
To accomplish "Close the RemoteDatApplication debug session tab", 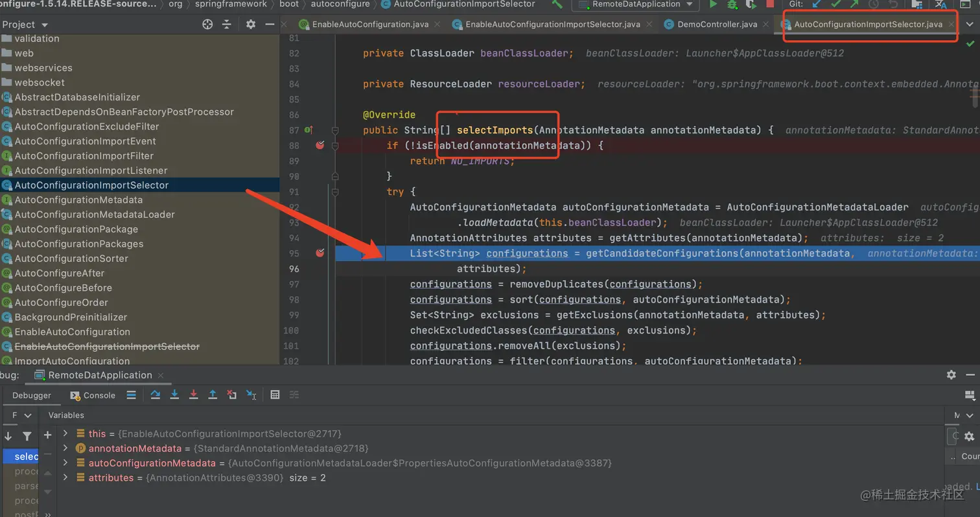I will click(x=160, y=375).
